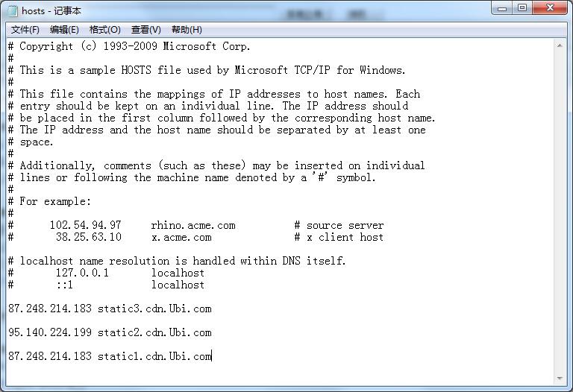Click the vertical scrollbar track
This screenshot has height=392, width=573.
click(x=560, y=212)
